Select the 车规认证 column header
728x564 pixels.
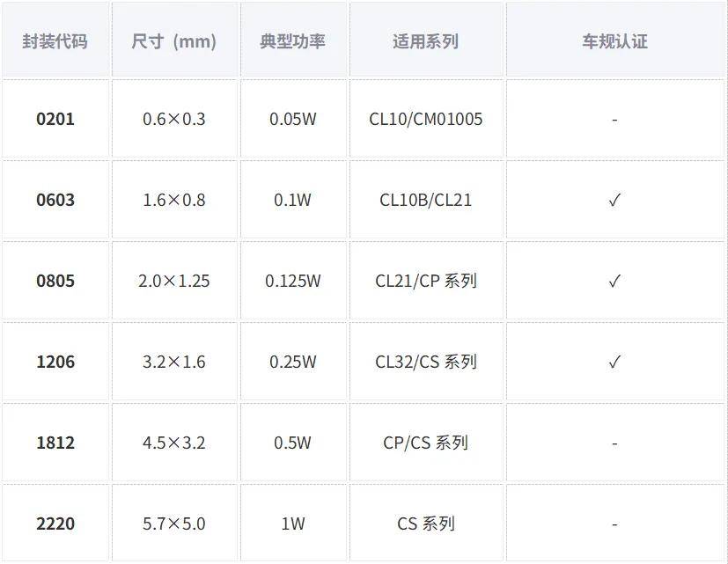(614, 41)
